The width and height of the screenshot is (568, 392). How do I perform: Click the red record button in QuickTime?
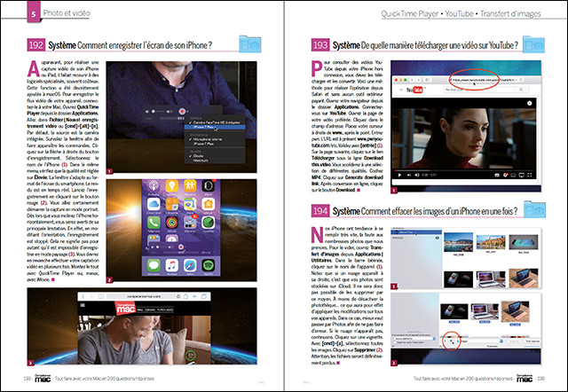[x=181, y=113]
